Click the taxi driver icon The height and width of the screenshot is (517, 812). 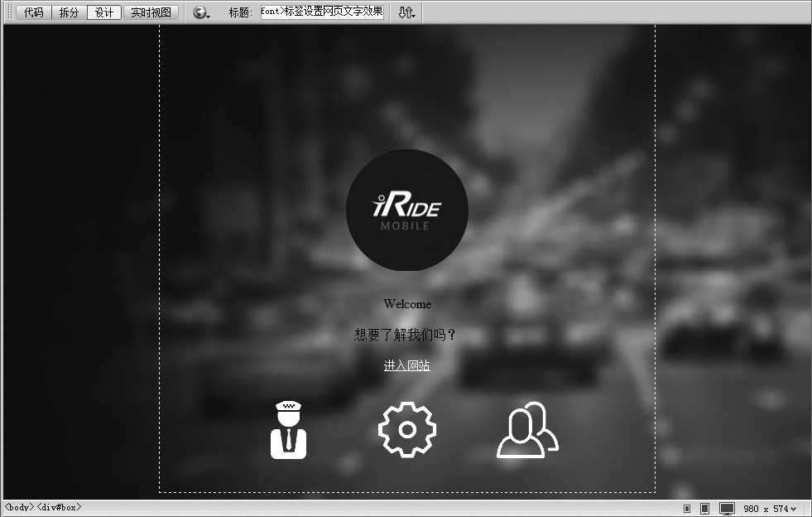click(x=288, y=430)
